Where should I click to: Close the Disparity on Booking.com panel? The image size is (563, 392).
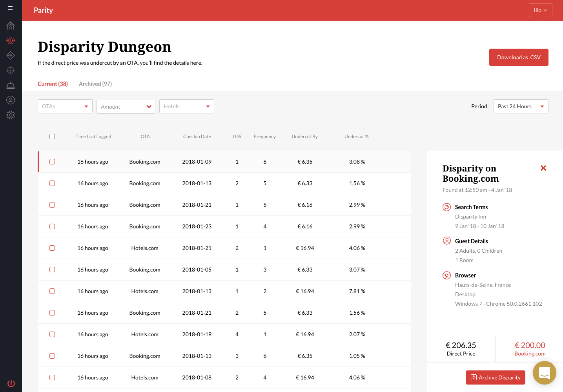[x=543, y=168]
